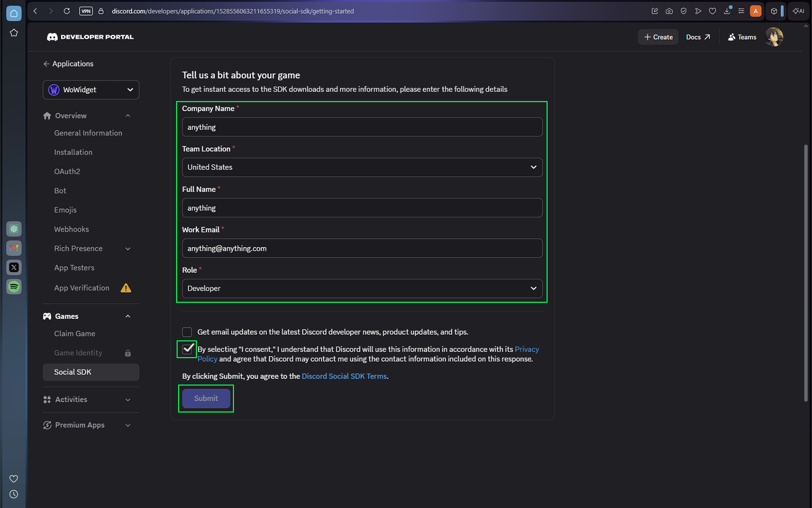
Task: Collapse the Games section
Action: [x=128, y=316]
